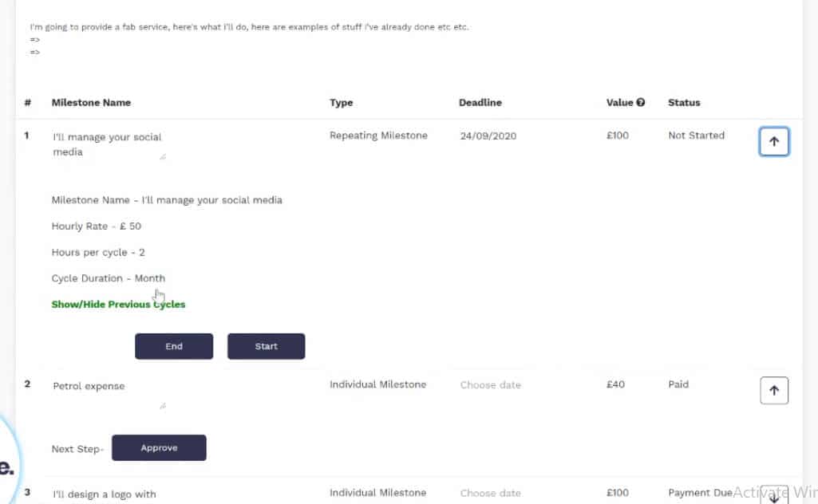Edit the Petrol expense name field

point(109,393)
